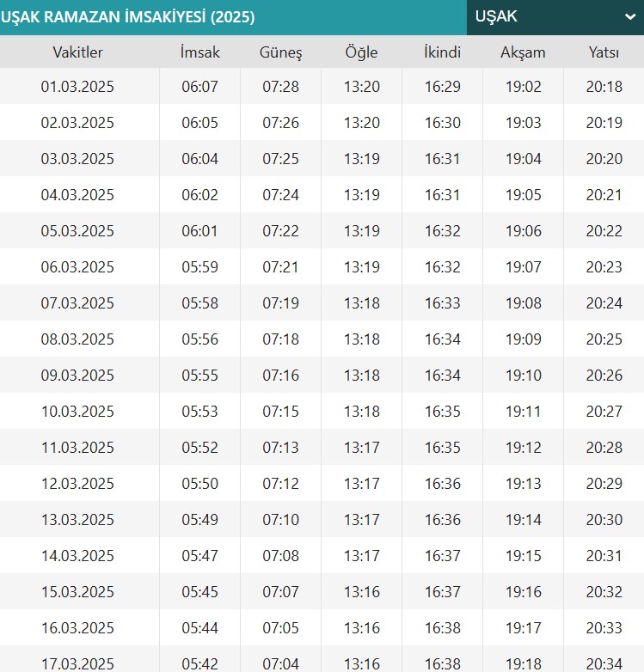Image resolution: width=644 pixels, height=672 pixels.
Task: Click the 10.03.2025 date cell
Action: point(77,412)
